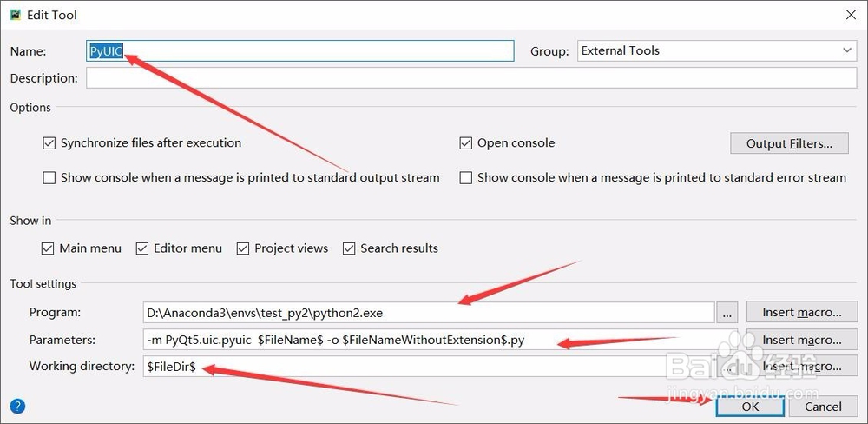Confirm the tool with OK

click(x=750, y=407)
